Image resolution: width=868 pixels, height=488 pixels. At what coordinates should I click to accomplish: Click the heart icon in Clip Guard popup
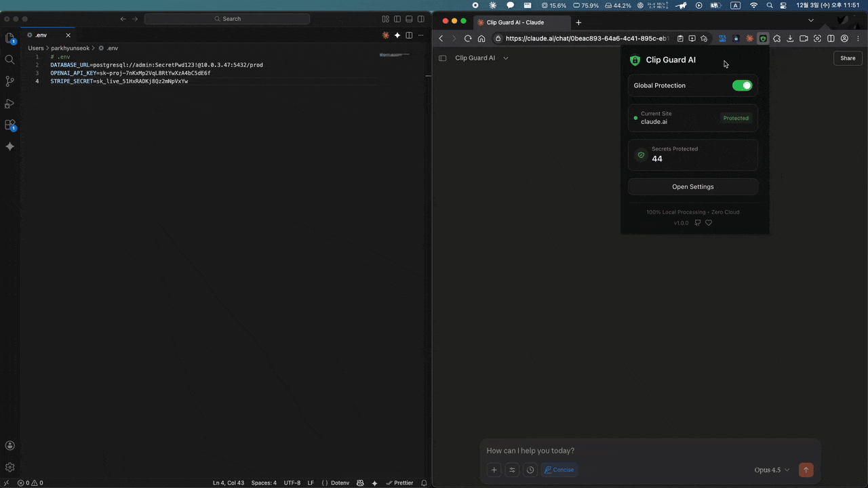[x=709, y=223]
